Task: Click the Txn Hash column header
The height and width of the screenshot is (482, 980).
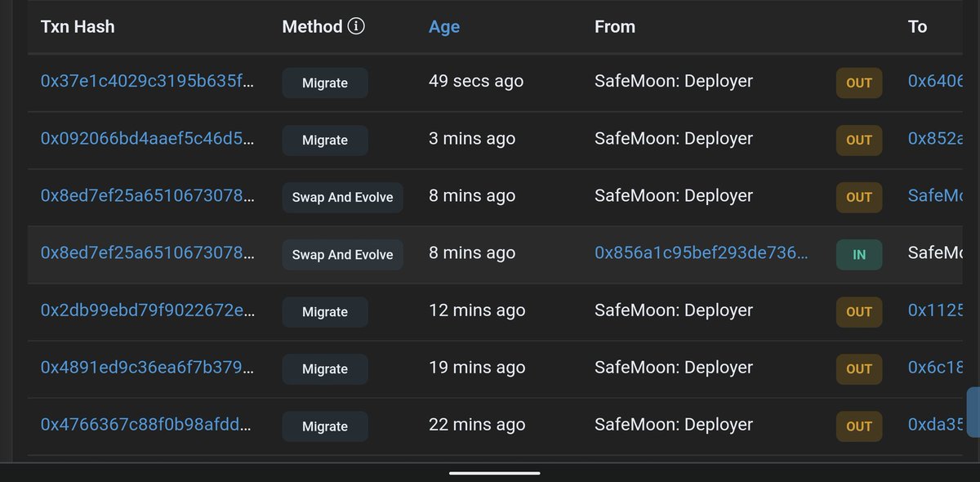Action: 78,26
